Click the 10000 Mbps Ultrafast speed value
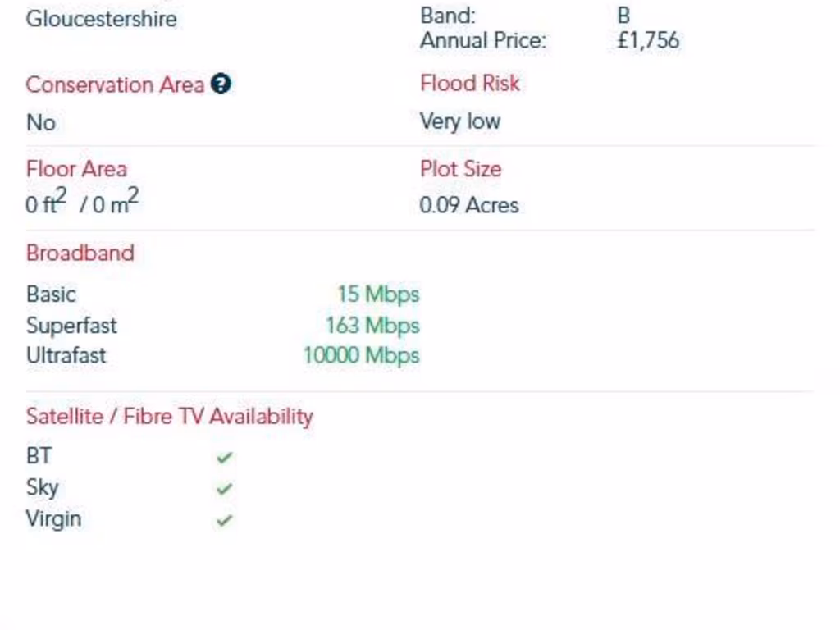This screenshot has height=630, width=840. tap(361, 355)
